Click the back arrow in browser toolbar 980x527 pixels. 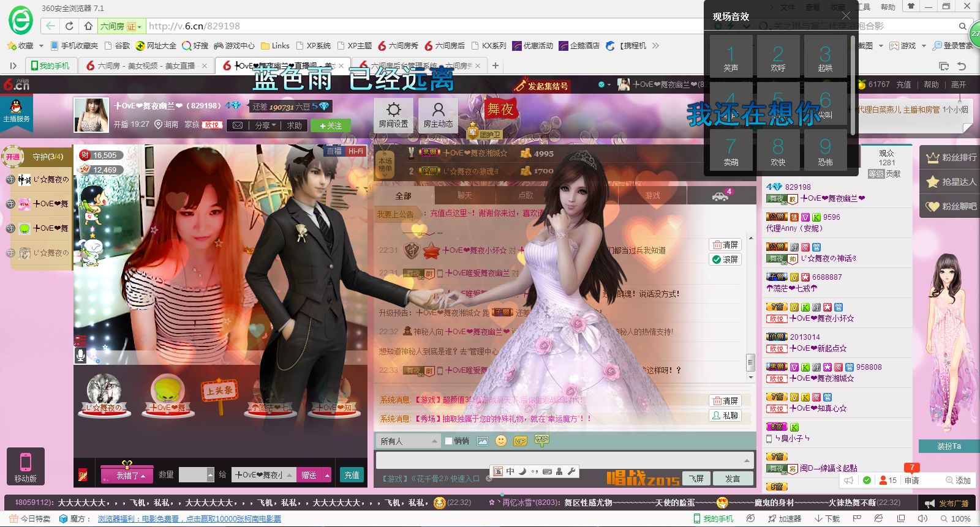(x=50, y=26)
